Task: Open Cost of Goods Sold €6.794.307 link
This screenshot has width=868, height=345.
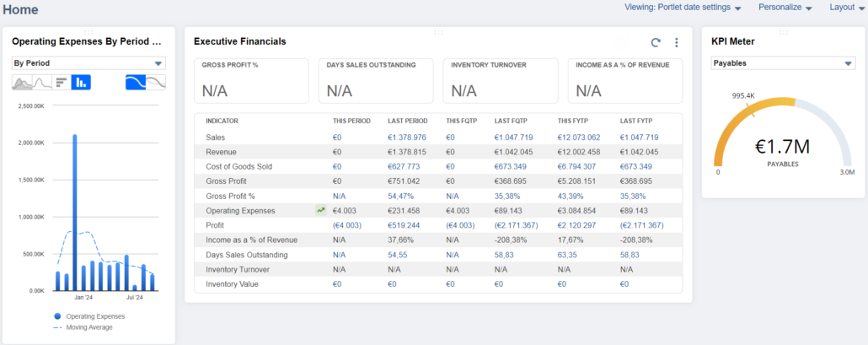Action: click(x=576, y=167)
